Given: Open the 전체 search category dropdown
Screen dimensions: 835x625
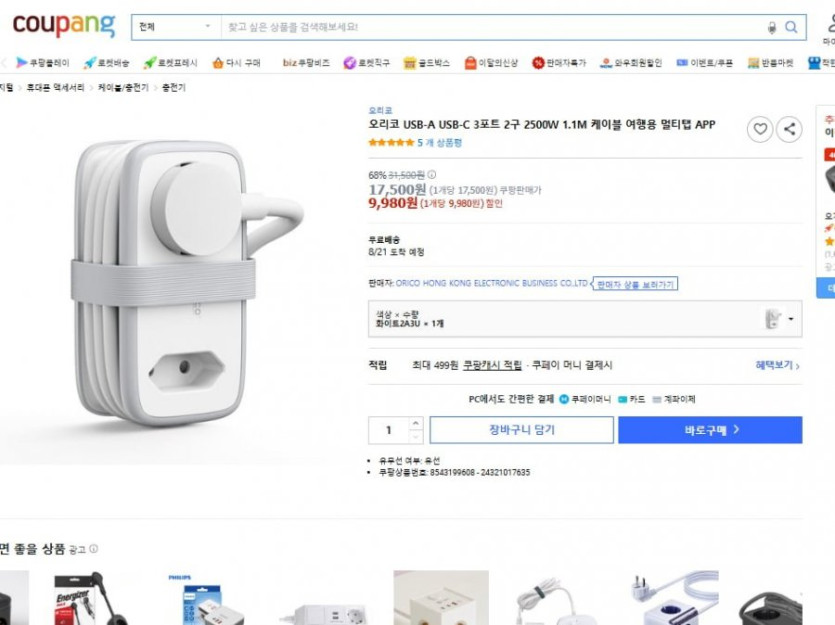Looking at the screenshot, I should [175, 27].
